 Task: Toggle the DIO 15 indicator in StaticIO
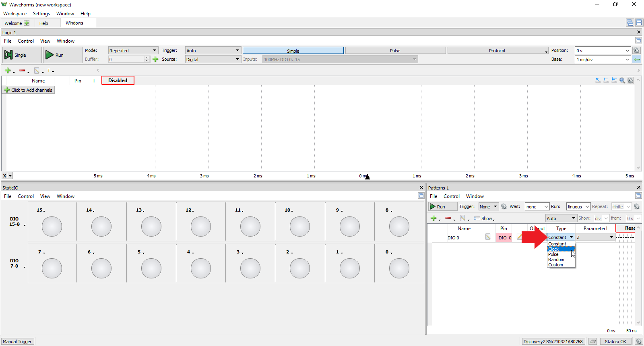point(52,227)
